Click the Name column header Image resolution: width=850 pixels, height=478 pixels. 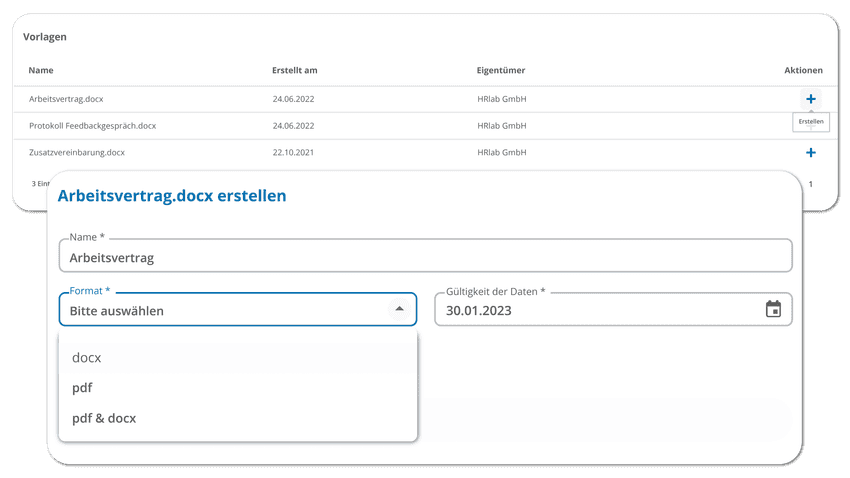point(41,70)
